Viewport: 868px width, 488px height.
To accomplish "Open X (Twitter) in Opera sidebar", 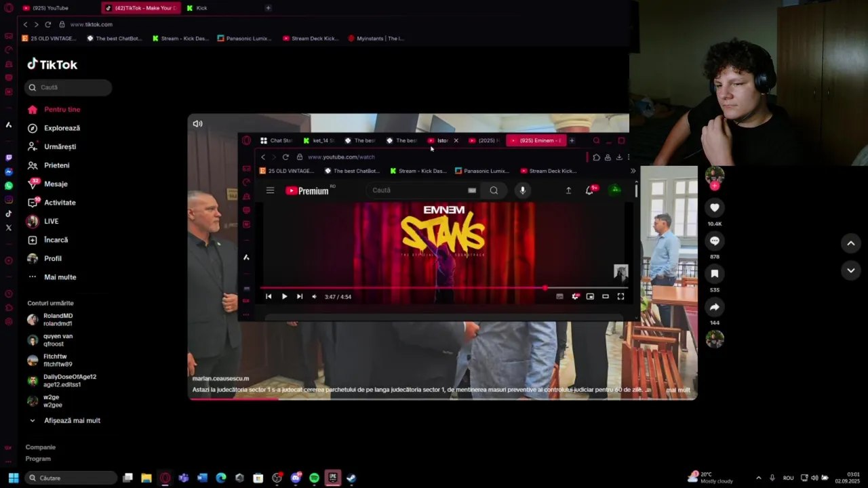I will pyautogui.click(x=8, y=228).
